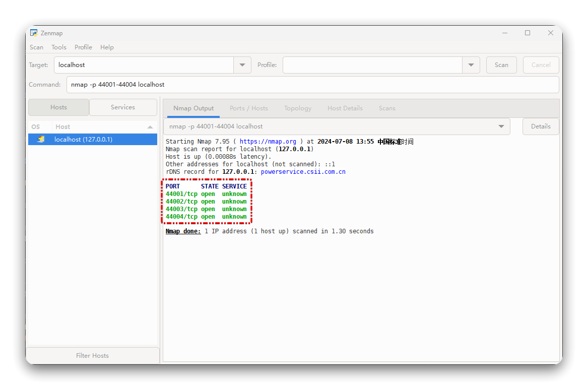Click the localhost OS icon in host list

pyautogui.click(x=41, y=139)
